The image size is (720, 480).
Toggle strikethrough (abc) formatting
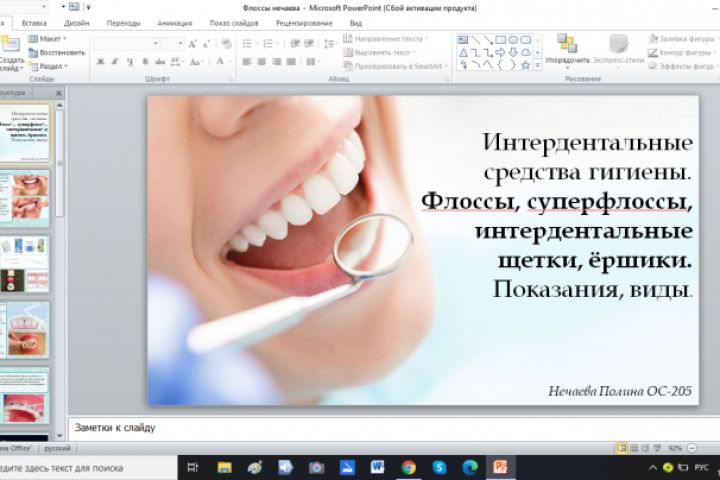pos(160,62)
